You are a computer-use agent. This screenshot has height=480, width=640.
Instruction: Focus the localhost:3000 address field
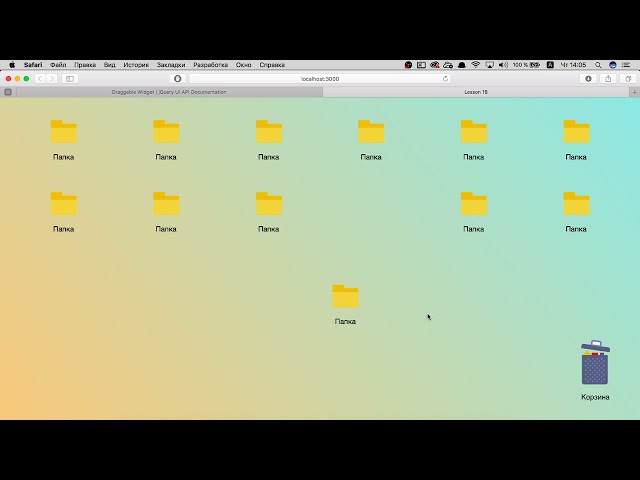(x=320, y=79)
